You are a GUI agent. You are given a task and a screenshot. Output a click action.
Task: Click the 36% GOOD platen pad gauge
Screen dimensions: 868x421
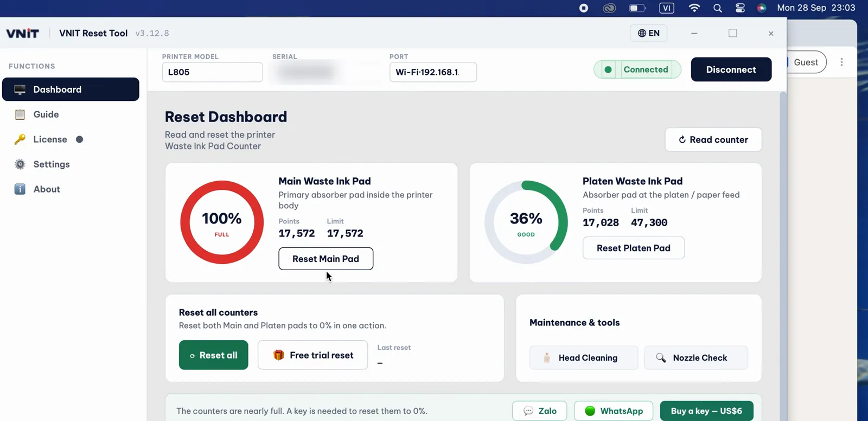coord(526,222)
